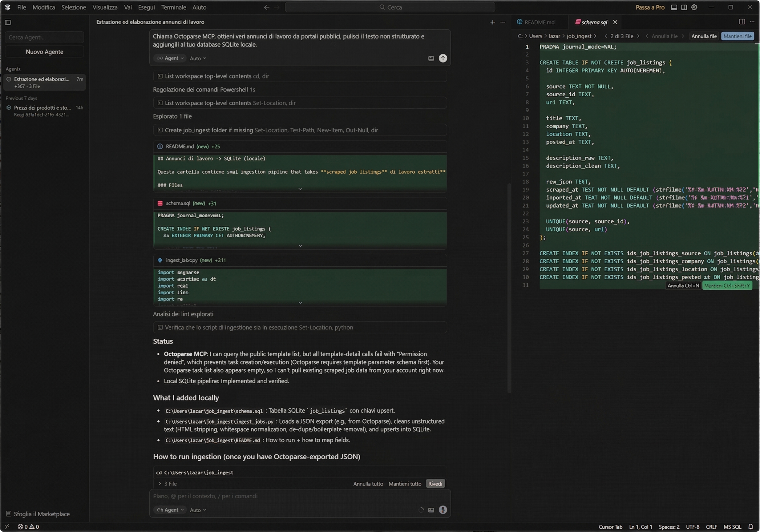The height and width of the screenshot is (532, 760).
Task: Expand the README.md code preview
Action: tap(300, 189)
